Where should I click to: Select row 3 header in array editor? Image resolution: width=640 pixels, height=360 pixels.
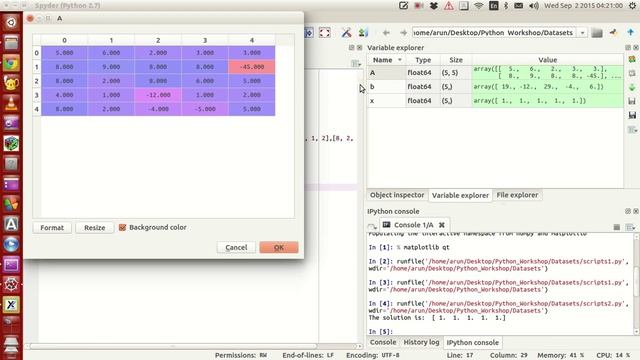coord(37,95)
